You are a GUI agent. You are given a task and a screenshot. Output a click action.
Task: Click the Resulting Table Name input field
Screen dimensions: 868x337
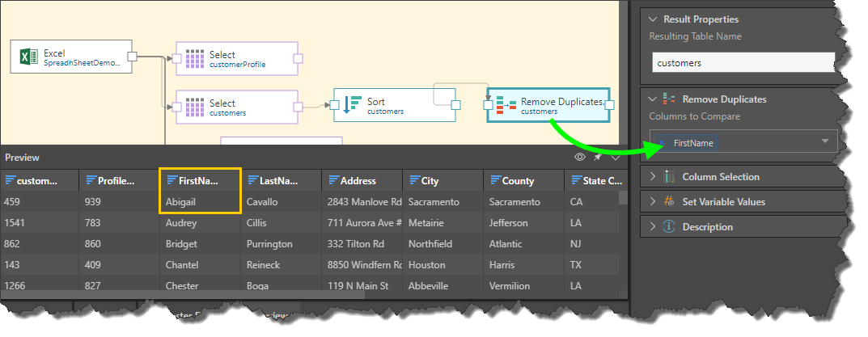[x=743, y=62]
